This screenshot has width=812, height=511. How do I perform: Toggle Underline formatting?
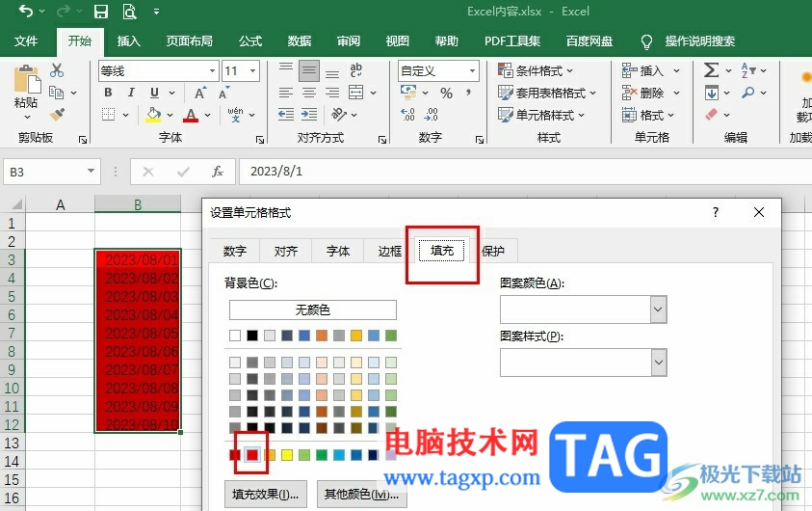coord(154,93)
